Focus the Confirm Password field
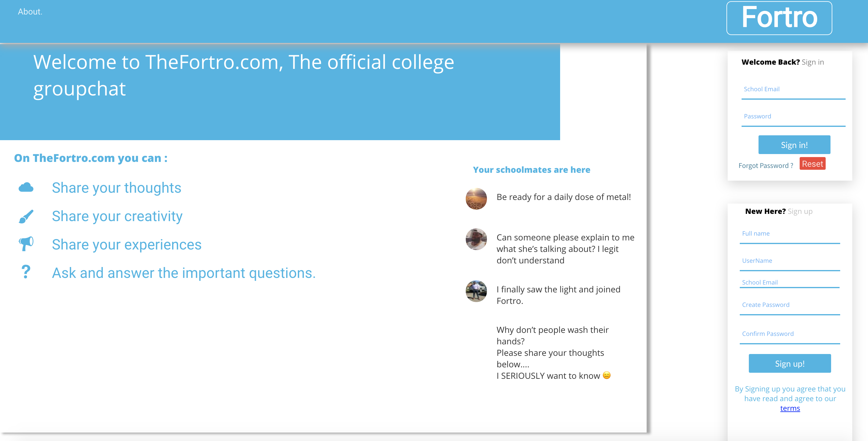This screenshot has width=868, height=441. tap(789, 334)
